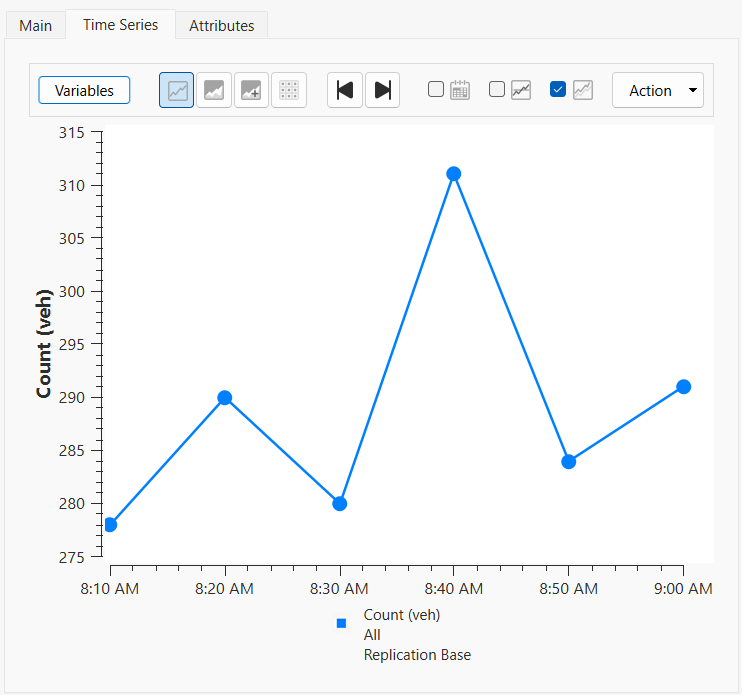742x695 pixels.
Task: Open the Attributes tab
Action: click(221, 25)
